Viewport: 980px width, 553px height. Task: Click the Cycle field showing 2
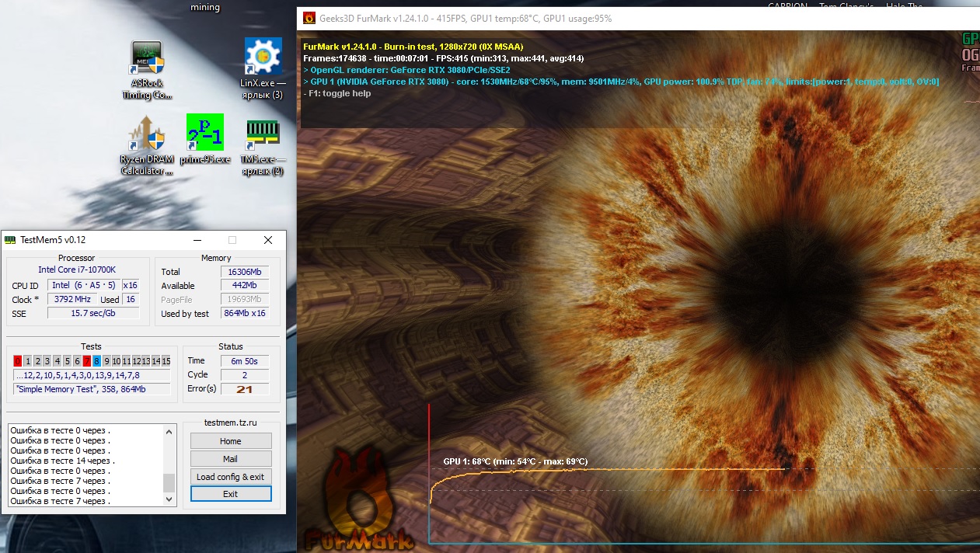tap(244, 375)
